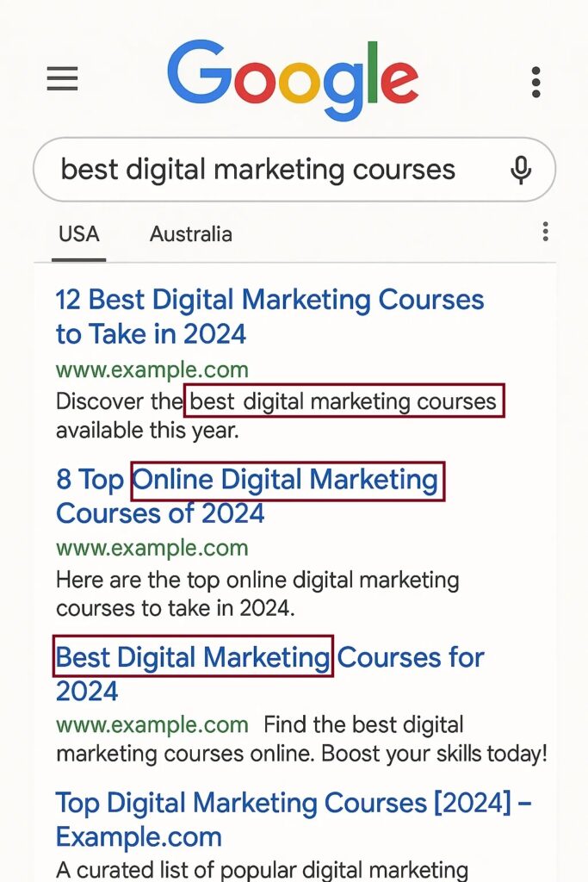Tap the microphone voice search icon

click(x=520, y=170)
